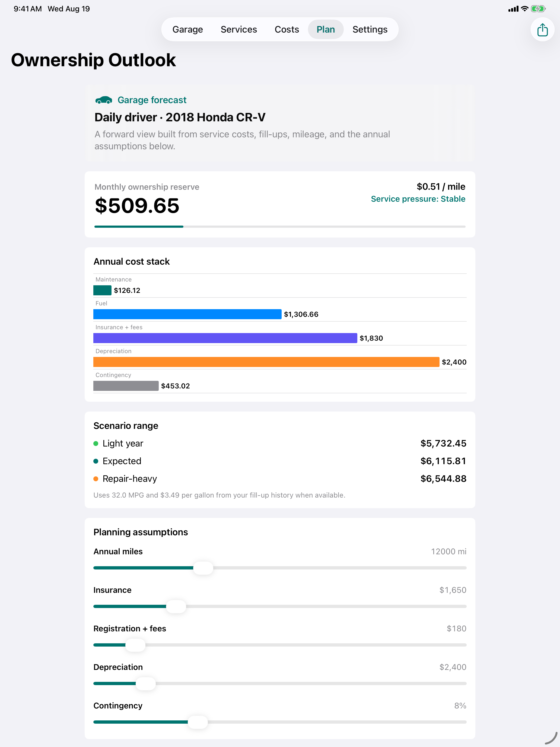
Task: Click the Daily driver 2018 Honda CR-V title
Action: point(180,117)
